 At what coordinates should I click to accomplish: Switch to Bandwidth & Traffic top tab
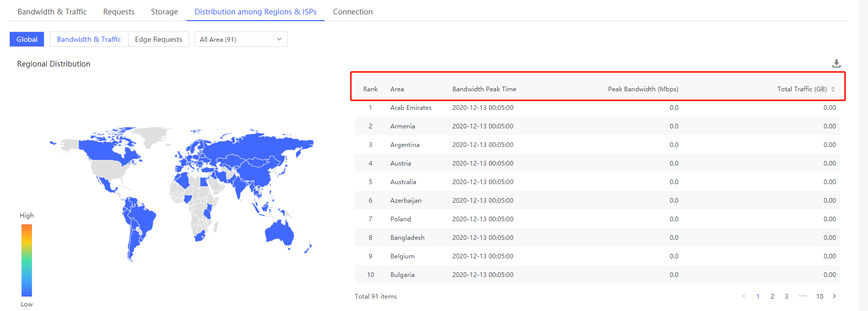[52, 11]
